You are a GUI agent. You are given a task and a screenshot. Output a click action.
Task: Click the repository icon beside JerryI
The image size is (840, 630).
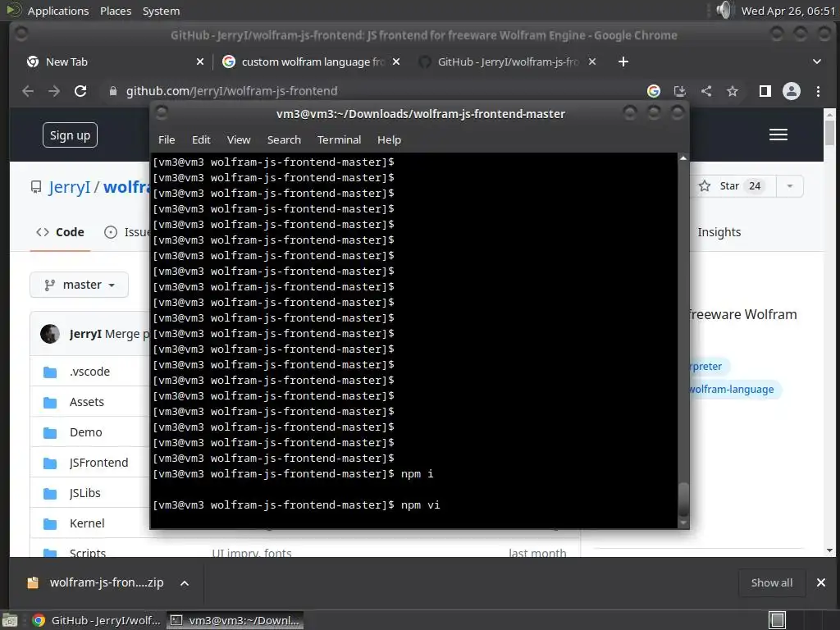[36, 187]
